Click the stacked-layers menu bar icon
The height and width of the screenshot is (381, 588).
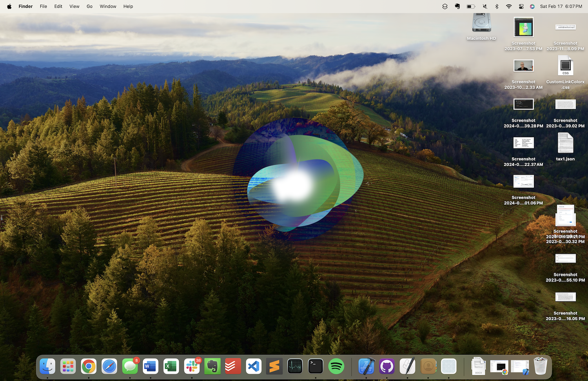445,6
